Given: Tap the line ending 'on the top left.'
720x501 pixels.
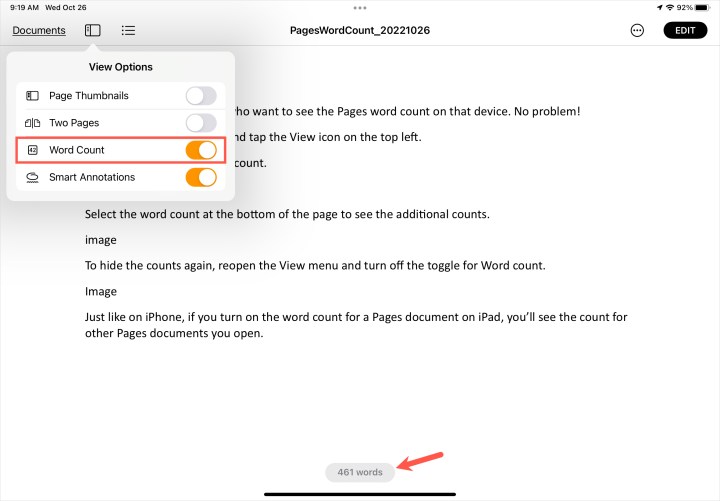Looking at the screenshot, I should 328,137.
